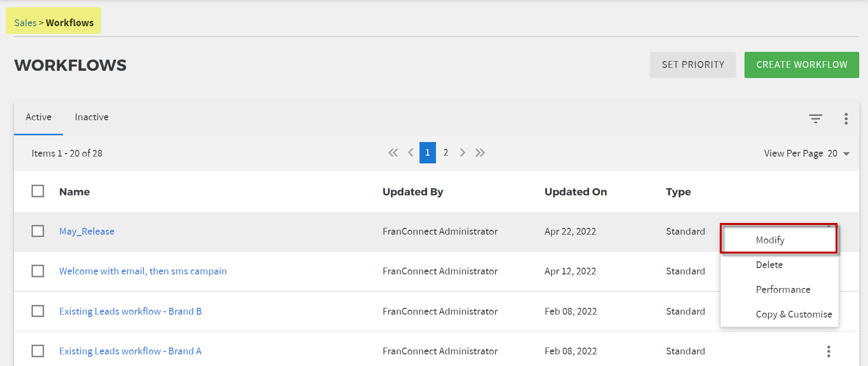Image resolution: width=868 pixels, height=366 pixels.
Task: Click the Updated On column header
Action: point(575,191)
